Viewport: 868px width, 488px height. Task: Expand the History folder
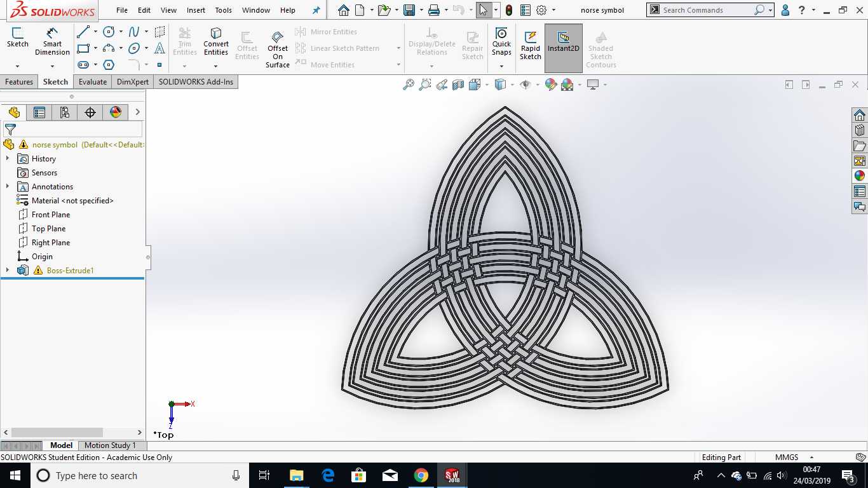(x=8, y=158)
